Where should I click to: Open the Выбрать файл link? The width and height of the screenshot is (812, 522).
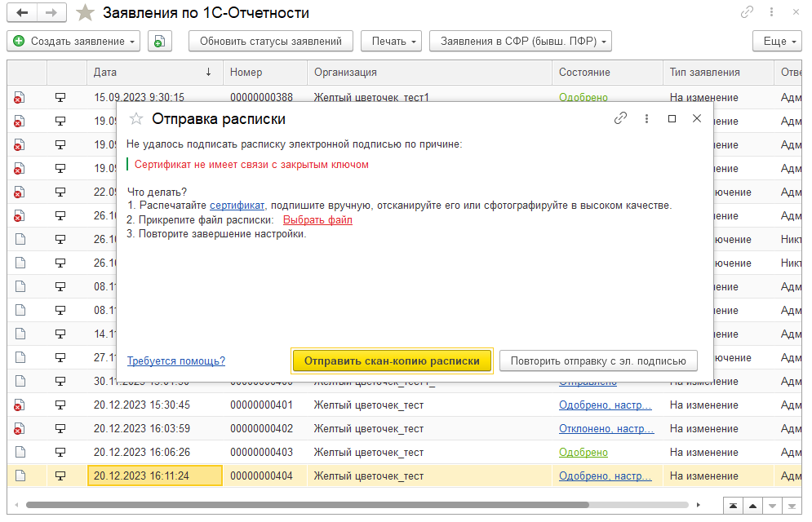[x=317, y=220]
